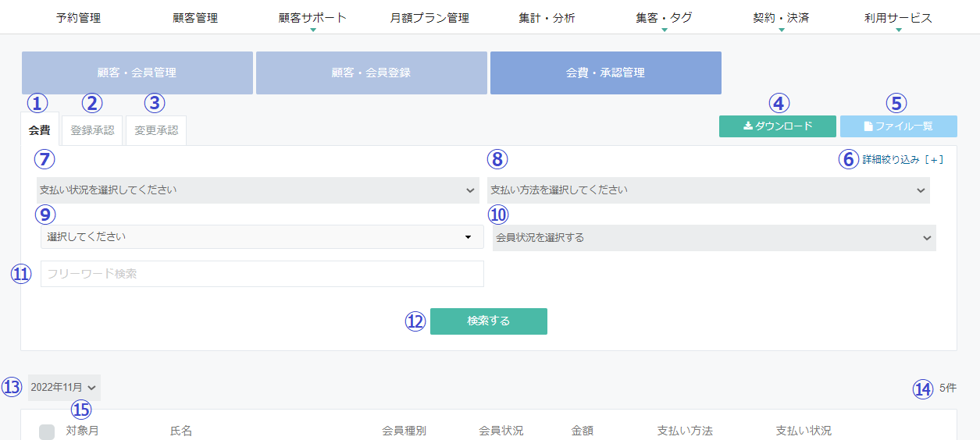Open the 顧客管理 menu
Screen dimensions: 980x440
pyautogui.click(x=195, y=18)
